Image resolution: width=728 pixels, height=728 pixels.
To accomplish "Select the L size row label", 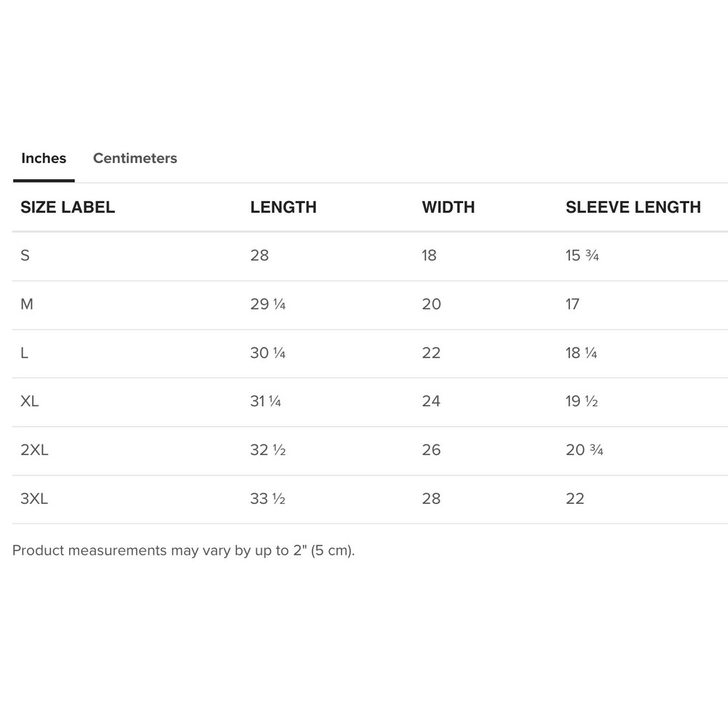I will pyautogui.click(x=25, y=353).
